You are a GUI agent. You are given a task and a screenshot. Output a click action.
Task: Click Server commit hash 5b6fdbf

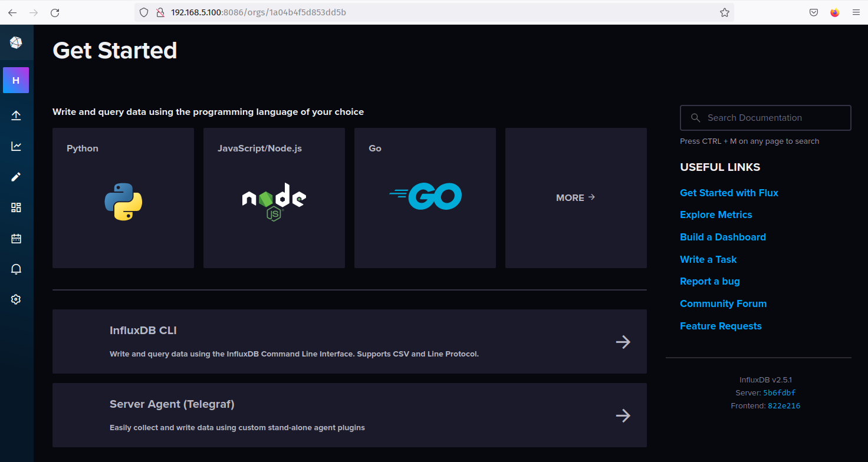[780, 393]
